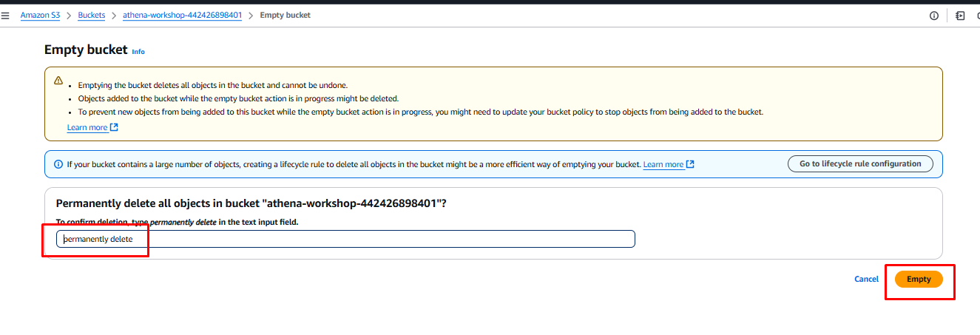Screen dimensions: 980x335
Task: Click the current 'Empty bucket' breadcrumb item
Action: pyautogui.click(x=285, y=16)
